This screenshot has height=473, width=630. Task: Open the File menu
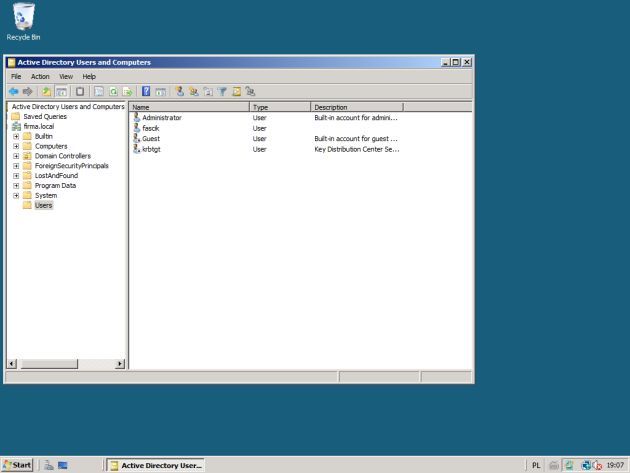tap(16, 76)
